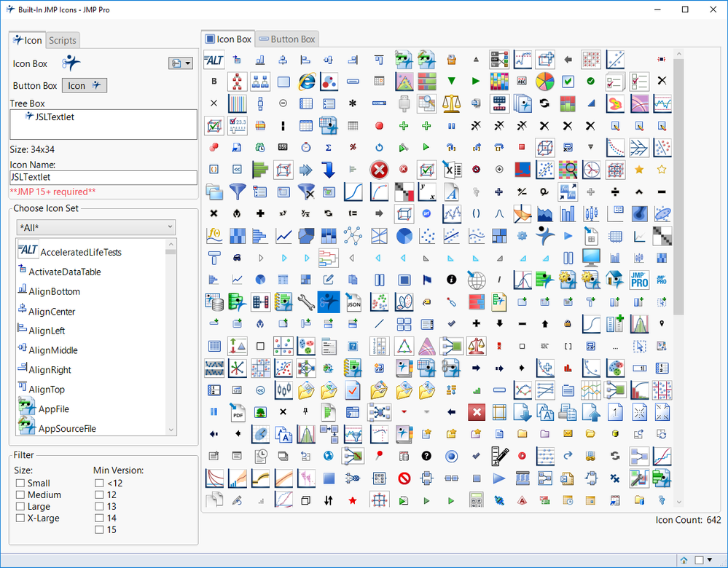728x568 pixels.
Task: Select AlignCenter in the icon list
Action: pos(52,312)
